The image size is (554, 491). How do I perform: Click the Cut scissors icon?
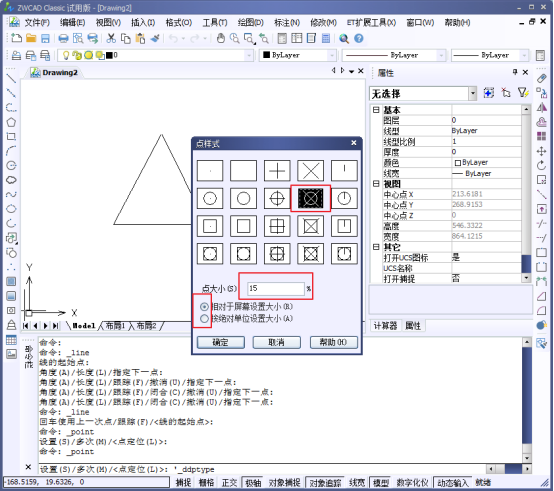pos(111,38)
